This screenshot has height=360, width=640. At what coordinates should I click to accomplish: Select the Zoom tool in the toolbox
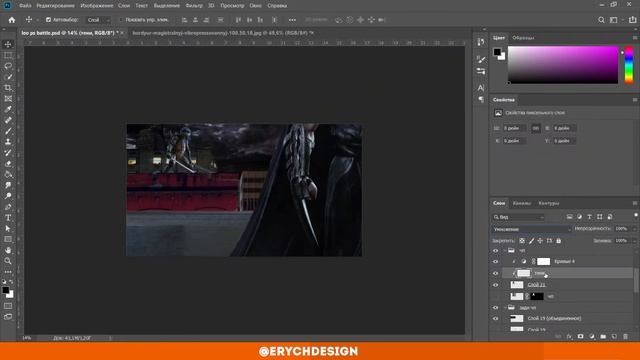(8, 261)
